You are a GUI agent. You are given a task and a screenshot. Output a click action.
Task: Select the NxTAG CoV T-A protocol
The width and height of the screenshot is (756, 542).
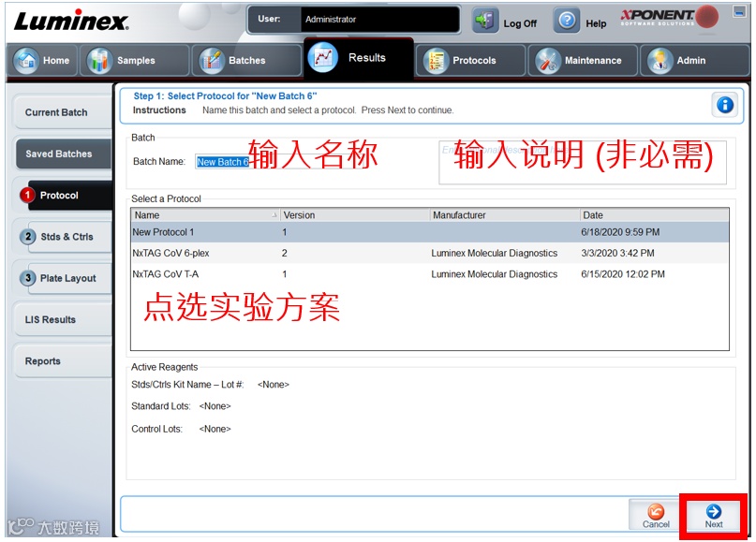click(430, 274)
